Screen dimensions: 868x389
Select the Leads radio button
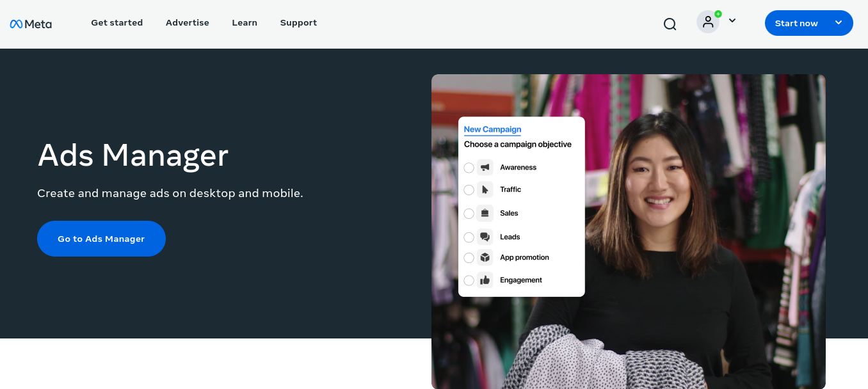coord(469,237)
